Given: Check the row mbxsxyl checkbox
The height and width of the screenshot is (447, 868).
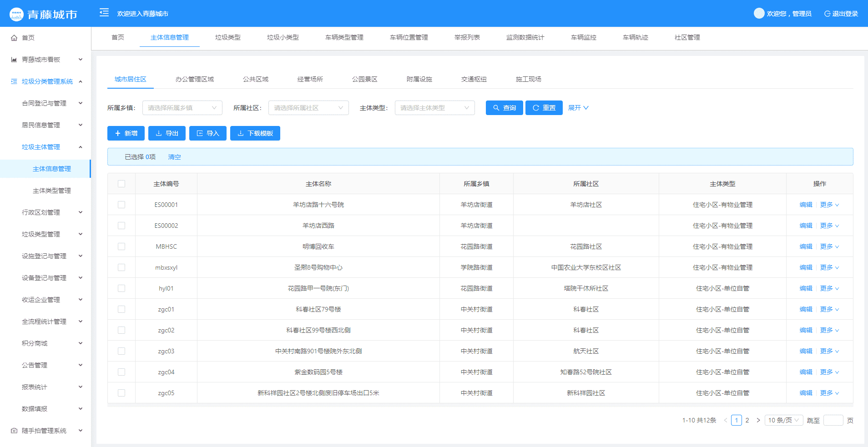Looking at the screenshot, I should coord(121,267).
